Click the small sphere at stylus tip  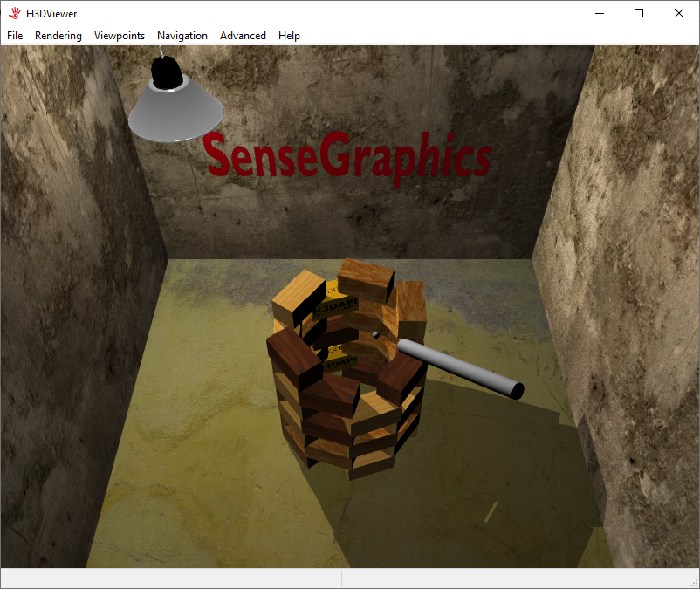pyautogui.click(x=376, y=334)
